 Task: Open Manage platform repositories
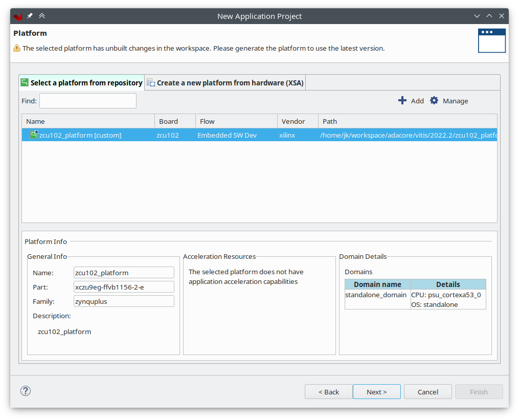click(x=455, y=101)
